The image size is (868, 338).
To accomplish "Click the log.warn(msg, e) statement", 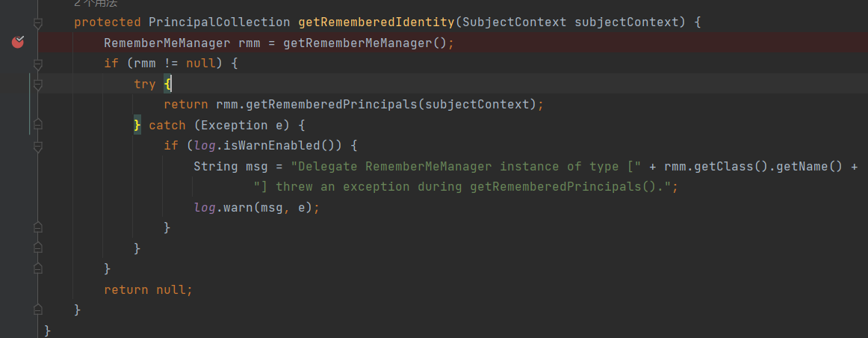I will 255,207.
